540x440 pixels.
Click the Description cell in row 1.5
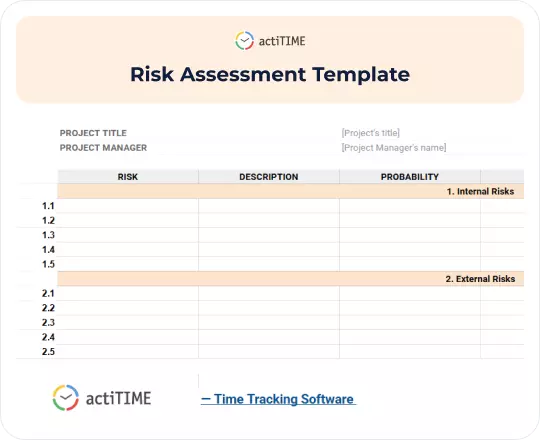pos(269,264)
